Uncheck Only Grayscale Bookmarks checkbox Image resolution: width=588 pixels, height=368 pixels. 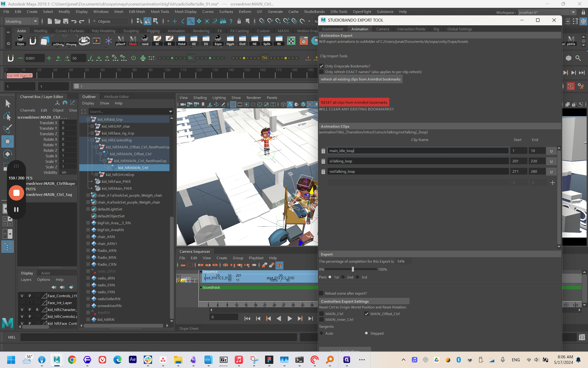tap(322, 66)
